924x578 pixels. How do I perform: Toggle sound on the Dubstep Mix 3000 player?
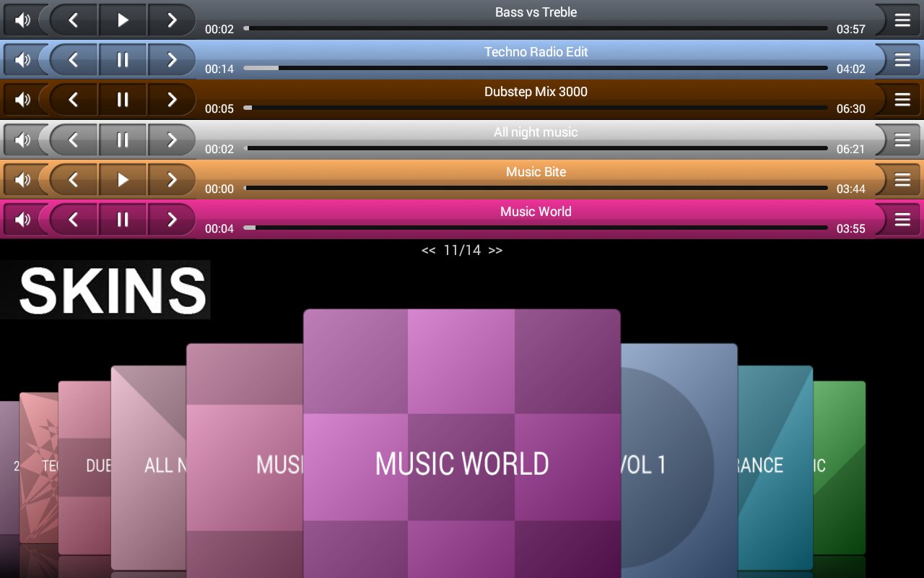point(22,100)
